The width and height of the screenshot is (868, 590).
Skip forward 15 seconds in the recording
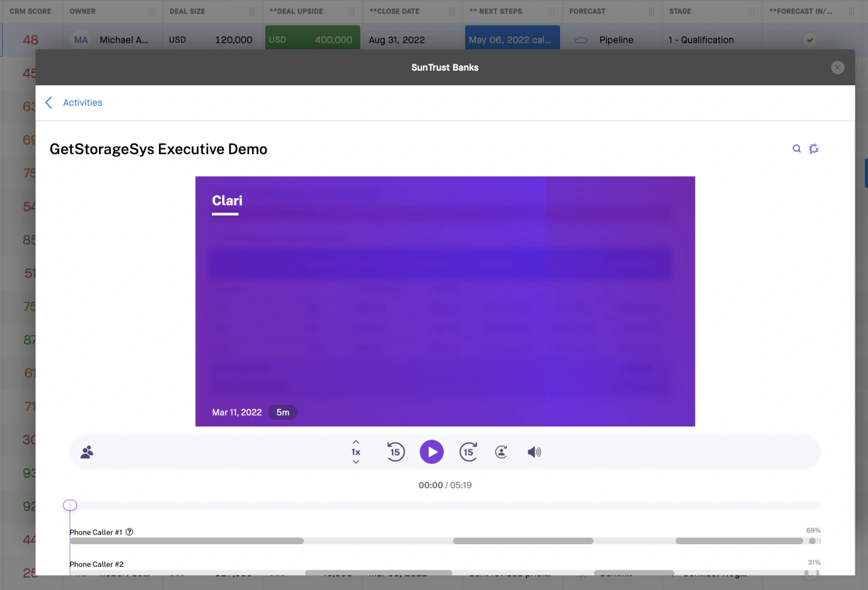pos(468,452)
